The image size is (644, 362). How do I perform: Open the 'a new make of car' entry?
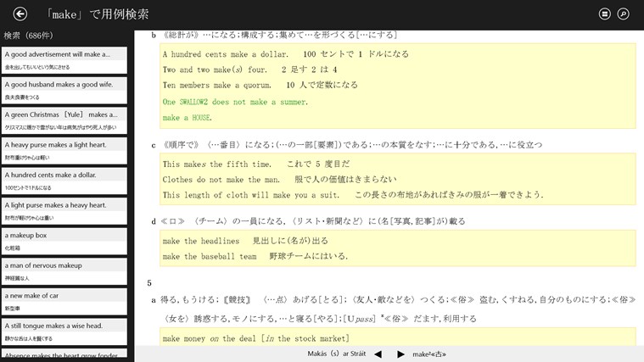tap(65, 300)
